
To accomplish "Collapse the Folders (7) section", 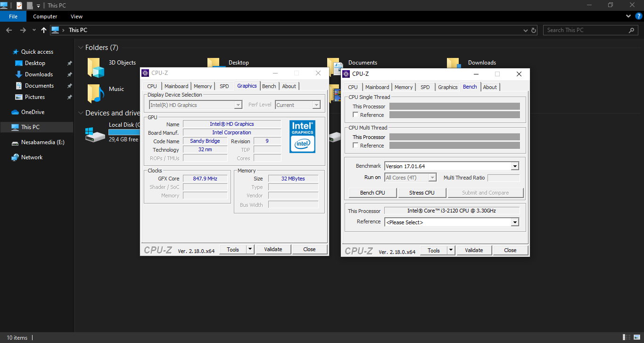I will click(81, 48).
